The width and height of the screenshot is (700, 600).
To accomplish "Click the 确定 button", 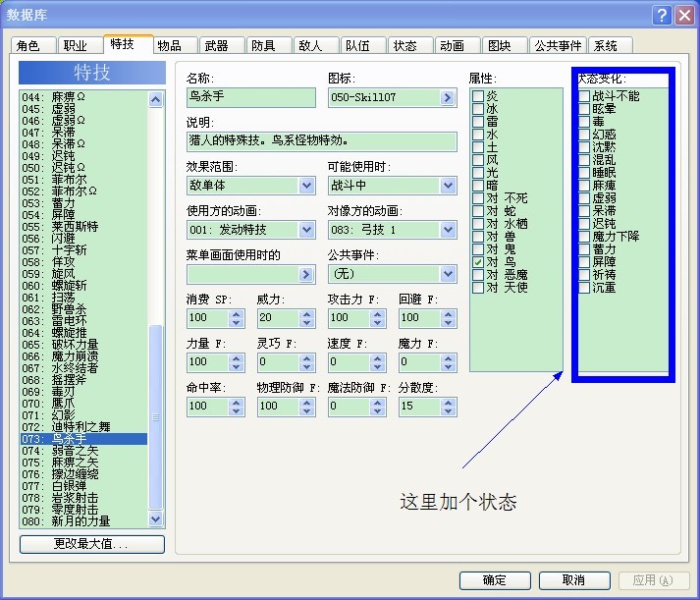I will pyautogui.click(x=495, y=580).
